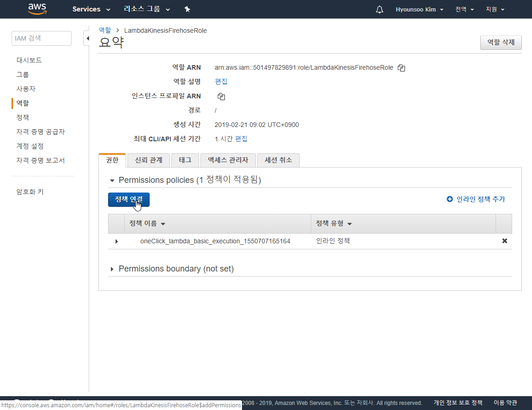
Task: Switch to the 신뢰 관계 tab
Action: 149,160
